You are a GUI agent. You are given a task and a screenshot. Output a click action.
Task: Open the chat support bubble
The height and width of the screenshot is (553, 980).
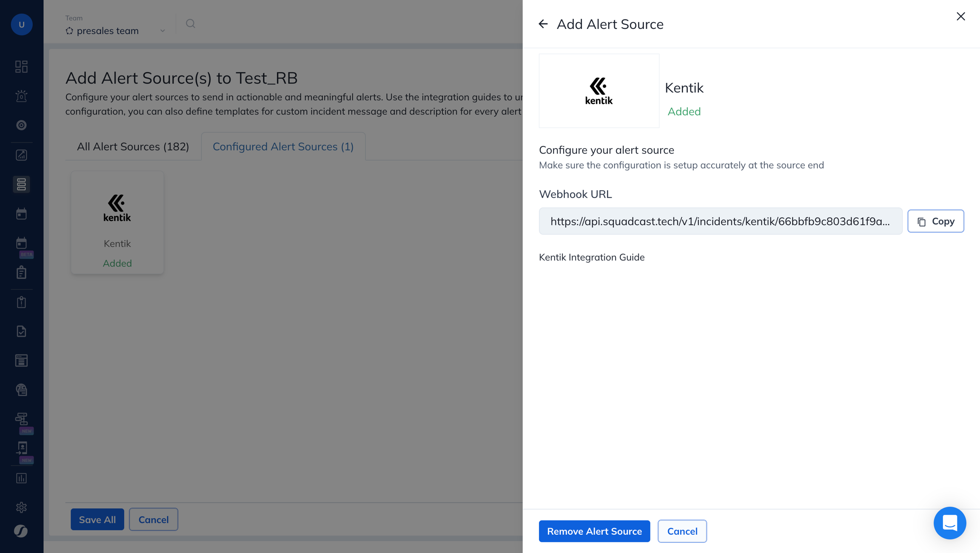[950, 523]
